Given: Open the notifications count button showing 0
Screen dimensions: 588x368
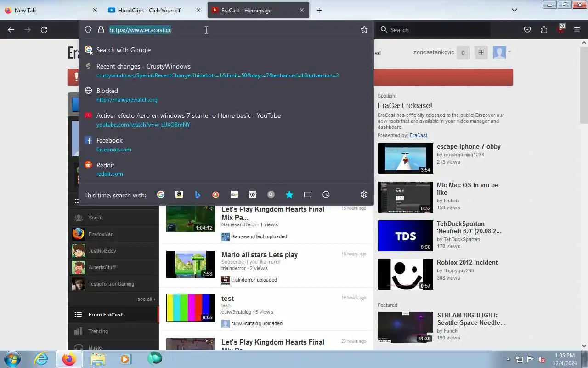Looking at the screenshot, I should click(x=463, y=52).
